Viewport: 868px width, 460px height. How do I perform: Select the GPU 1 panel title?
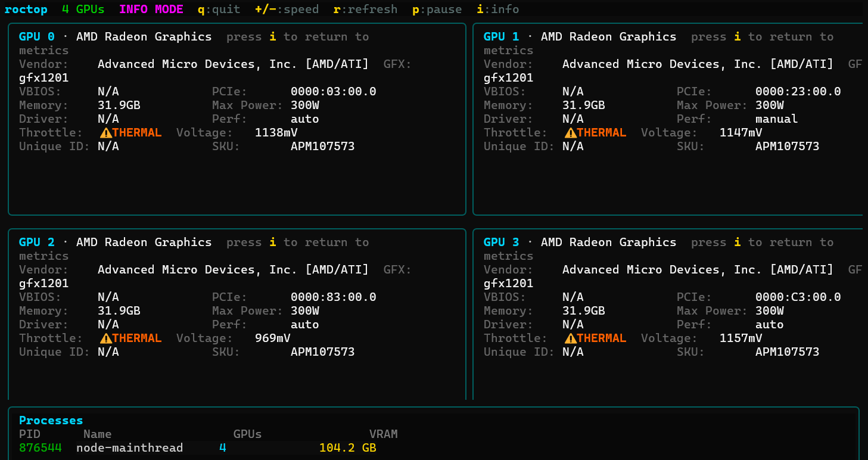pos(502,37)
